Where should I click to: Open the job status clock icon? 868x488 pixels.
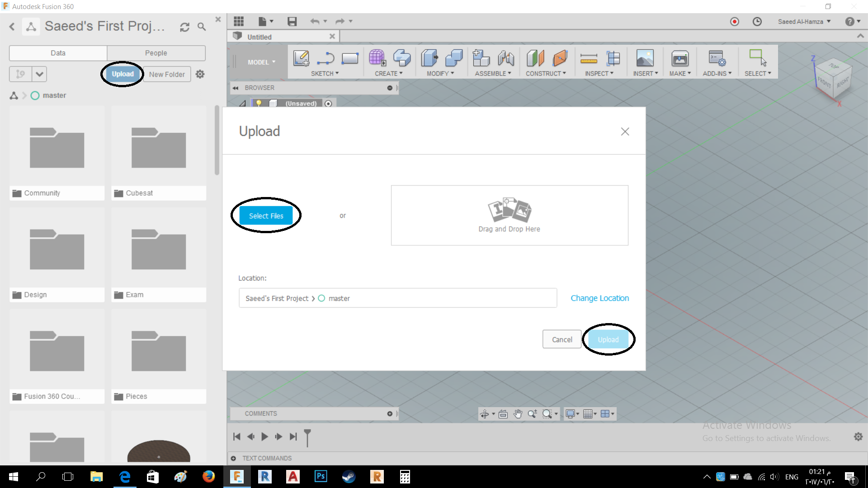(757, 21)
